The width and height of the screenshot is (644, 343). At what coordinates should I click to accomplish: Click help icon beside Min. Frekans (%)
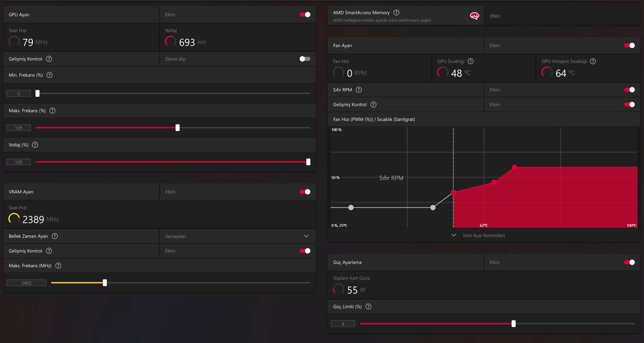[x=49, y=75]
